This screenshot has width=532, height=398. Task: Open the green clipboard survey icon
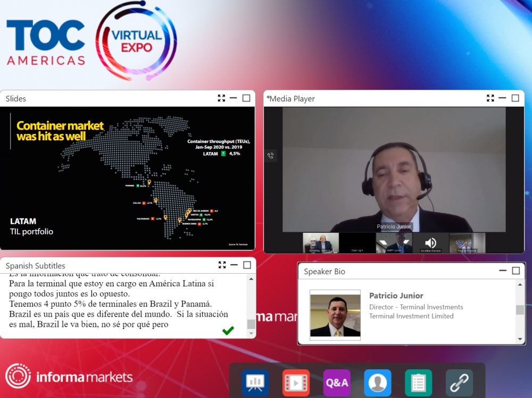(418, 383)
